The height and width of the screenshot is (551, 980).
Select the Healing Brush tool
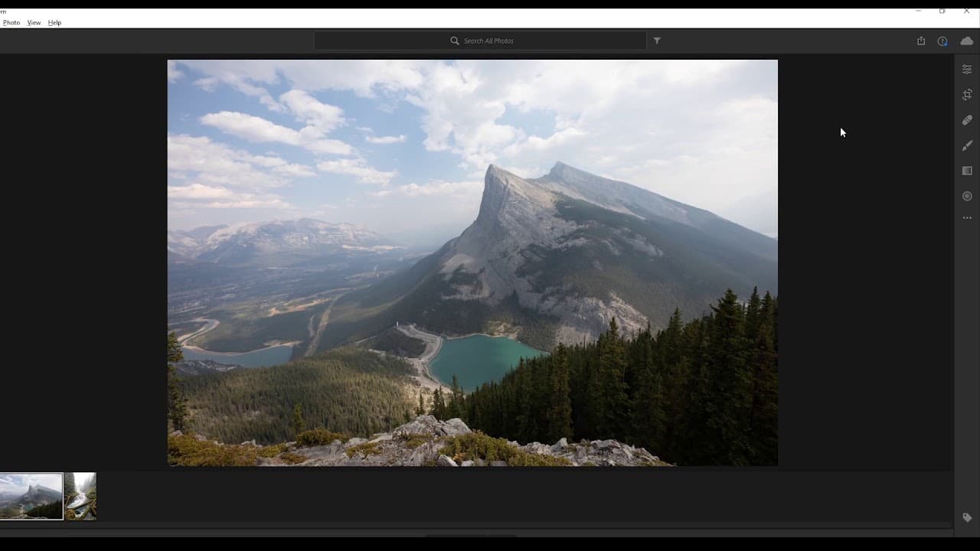pyautogui.click(x=967, y=119)
